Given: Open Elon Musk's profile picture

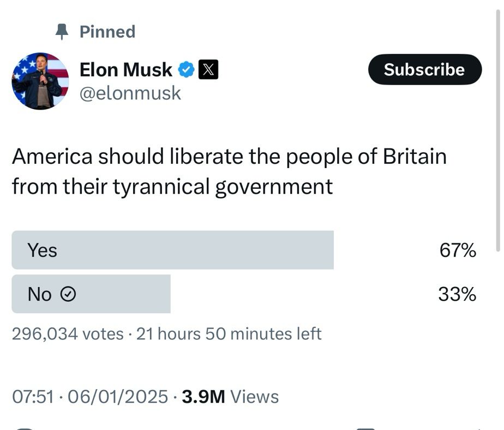Looking at the screenshot, I should 40,81.
